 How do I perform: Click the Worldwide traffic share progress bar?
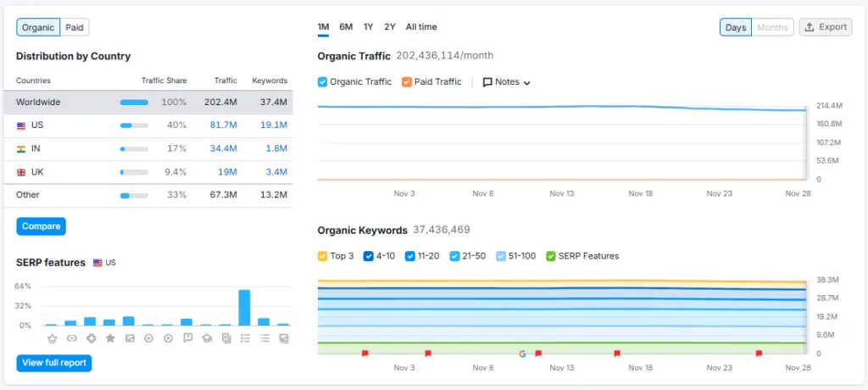pyautogui.click(x=134, y=103)
